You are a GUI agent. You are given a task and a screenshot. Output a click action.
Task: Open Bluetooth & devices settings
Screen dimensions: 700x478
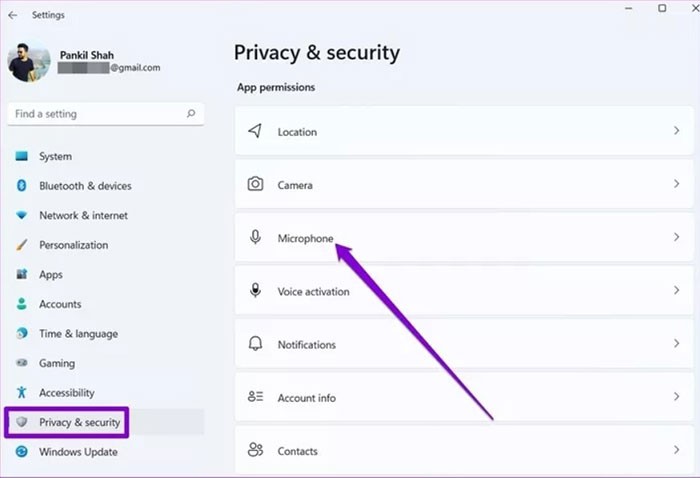(x=85, y=186)
